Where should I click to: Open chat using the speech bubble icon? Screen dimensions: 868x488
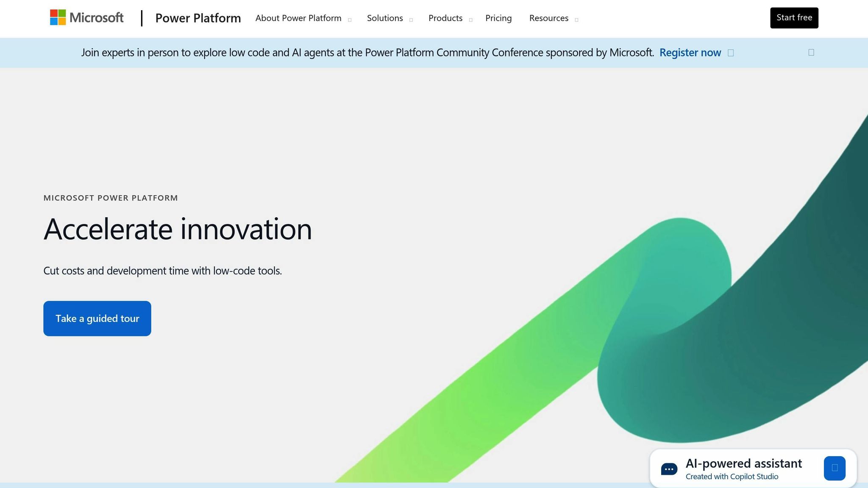tap(669, 469)
